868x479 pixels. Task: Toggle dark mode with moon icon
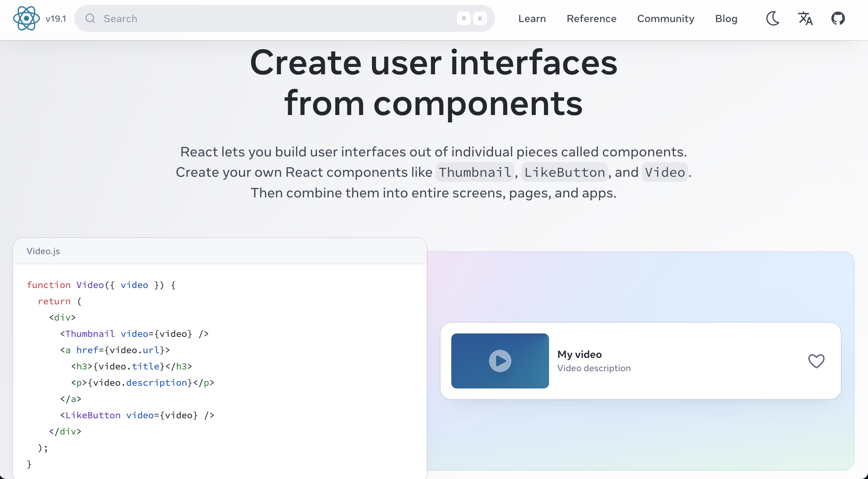tap(773, 18)
